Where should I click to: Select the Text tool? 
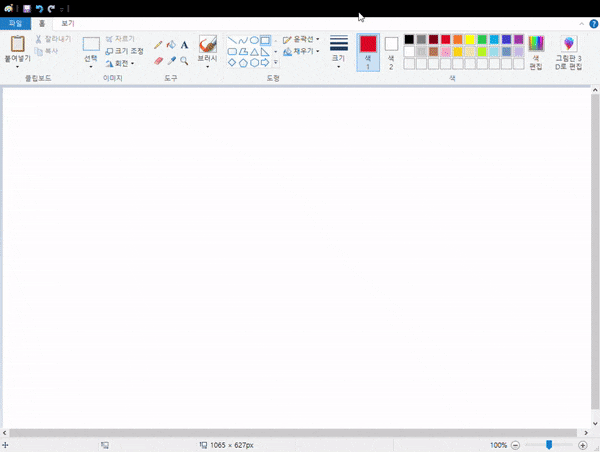(184, 45)
